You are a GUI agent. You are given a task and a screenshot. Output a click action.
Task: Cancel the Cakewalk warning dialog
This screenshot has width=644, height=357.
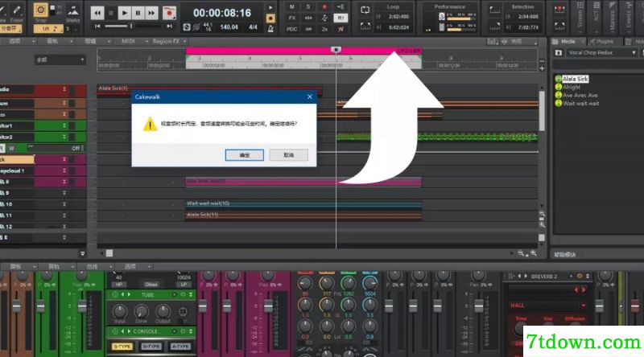(288, 155)
